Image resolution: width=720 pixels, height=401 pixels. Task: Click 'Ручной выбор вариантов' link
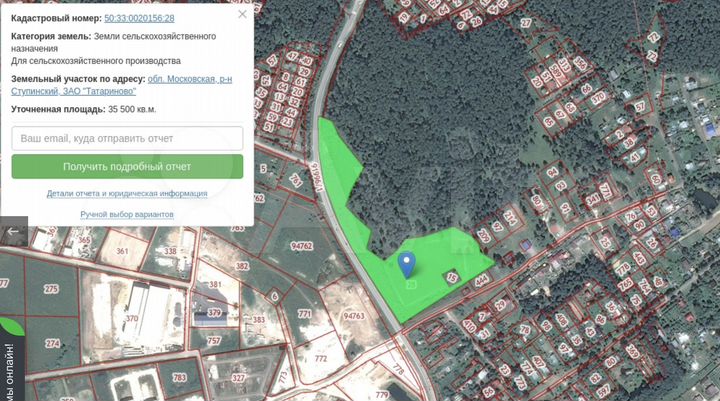127,214
